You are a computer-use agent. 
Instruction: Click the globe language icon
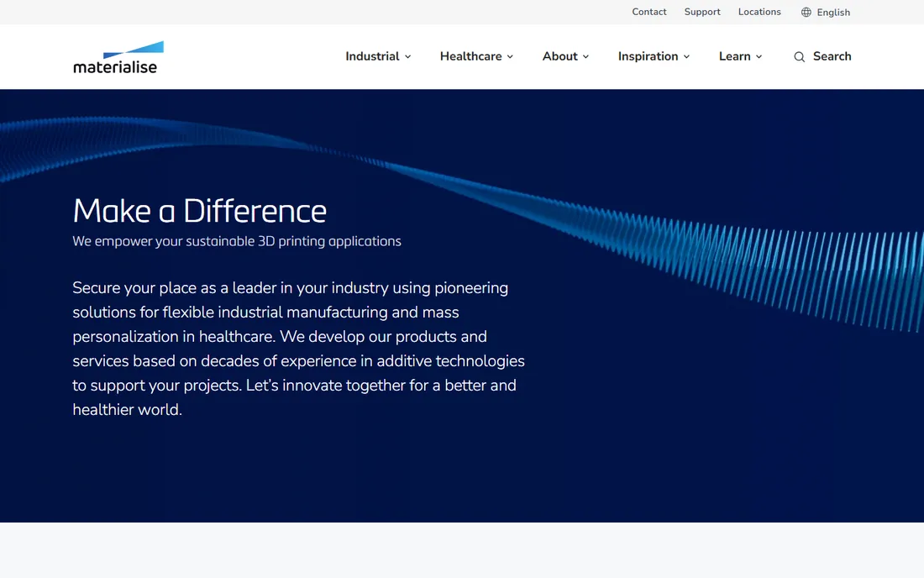(806, 13)
